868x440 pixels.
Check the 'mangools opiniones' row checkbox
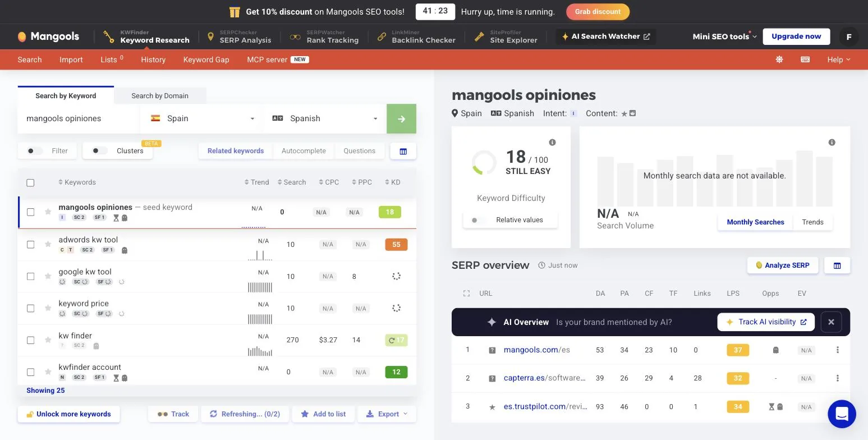tap(30, 212)
